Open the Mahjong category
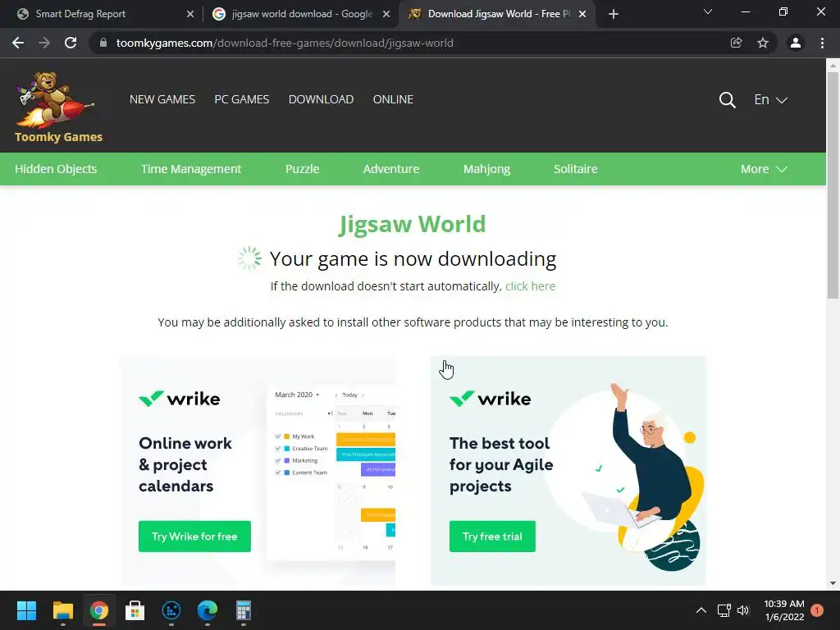The height and width of the screenshot is (630, 840). [x=486, y=169]
